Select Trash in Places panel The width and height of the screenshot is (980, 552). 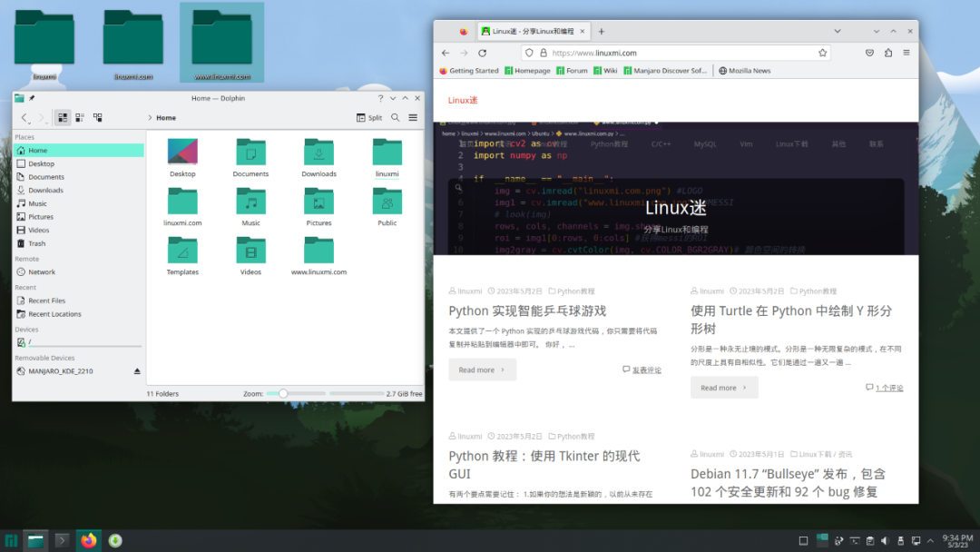pyautogui.click(x=79, y=244)
